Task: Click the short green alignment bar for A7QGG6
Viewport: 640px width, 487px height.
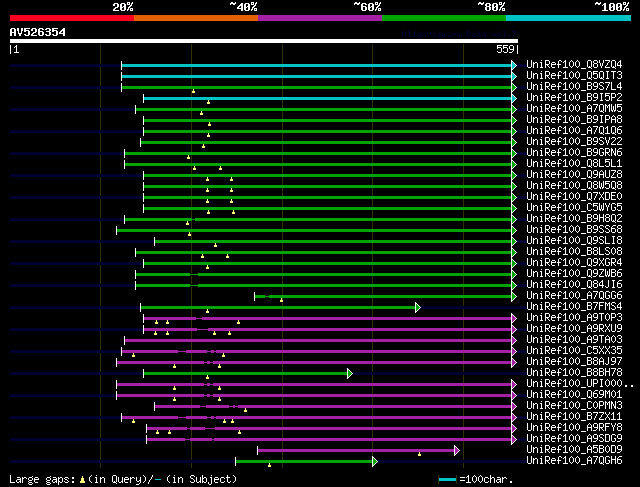Action: pos(383,296)
